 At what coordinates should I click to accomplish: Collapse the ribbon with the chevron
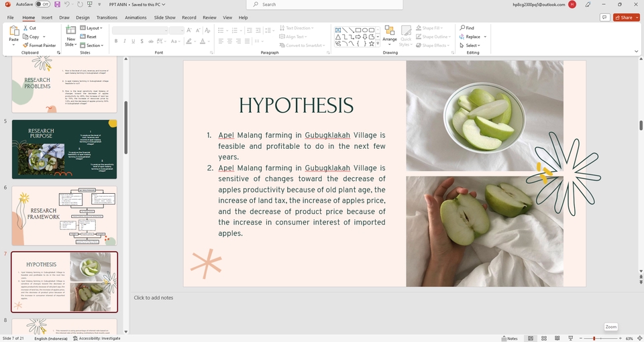pos(636,52)
